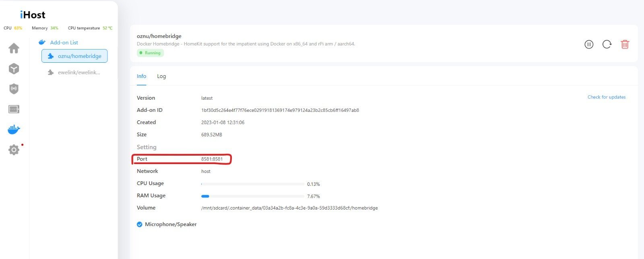
Task: Click the puzzle icon beside ewelink/ewelink
Action: click(x=51, y=72)
